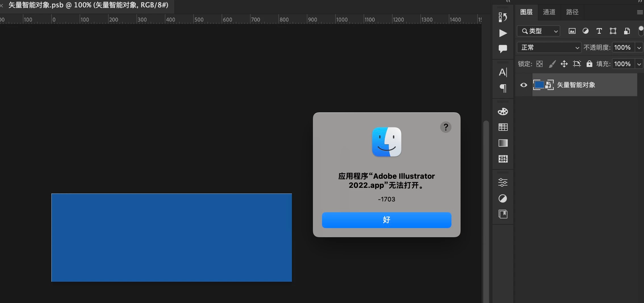Click 好 to dismiss the error dialog
Image resolution: width=644 pixels, height=303 pixels.
pos(386,220)
